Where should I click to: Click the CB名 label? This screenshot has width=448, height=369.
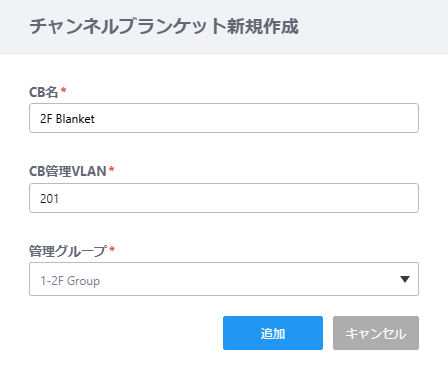[x=44, y=92]
